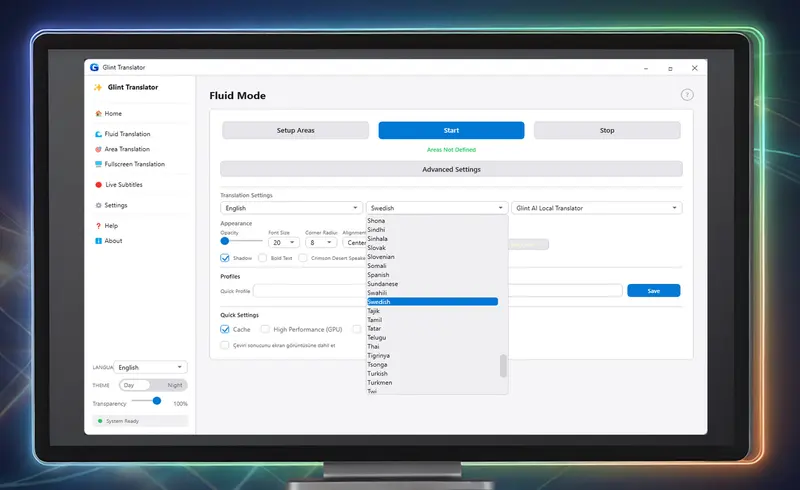Open Home via its house icon
Screen dimensions: 800x490
click(x=98, y=113)
